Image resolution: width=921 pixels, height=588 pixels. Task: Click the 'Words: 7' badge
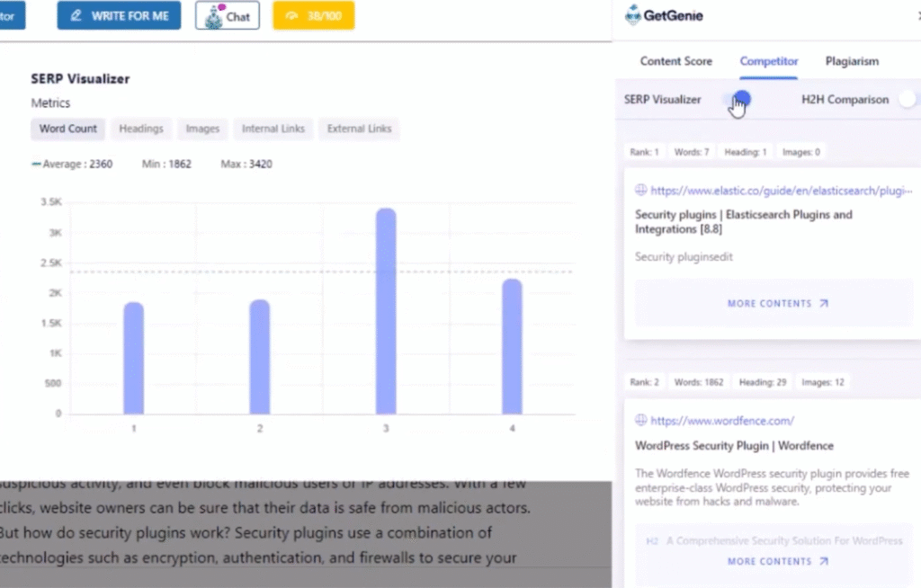[x=692, y=152]
